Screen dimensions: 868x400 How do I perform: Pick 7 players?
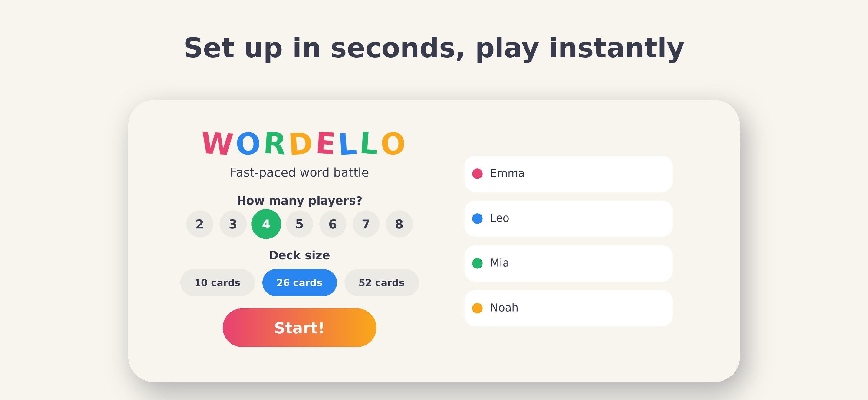point(366,224)
